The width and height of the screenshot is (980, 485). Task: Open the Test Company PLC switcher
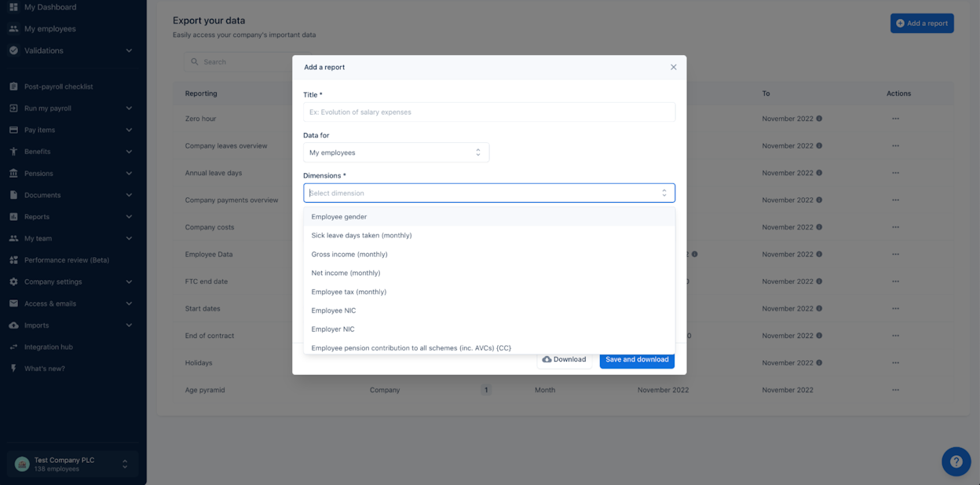72,465
